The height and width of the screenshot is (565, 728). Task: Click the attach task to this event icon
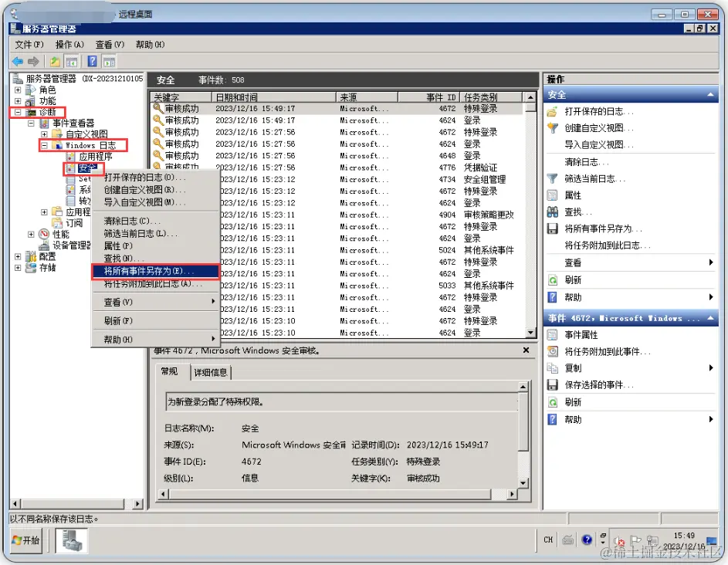coord(553,351)
